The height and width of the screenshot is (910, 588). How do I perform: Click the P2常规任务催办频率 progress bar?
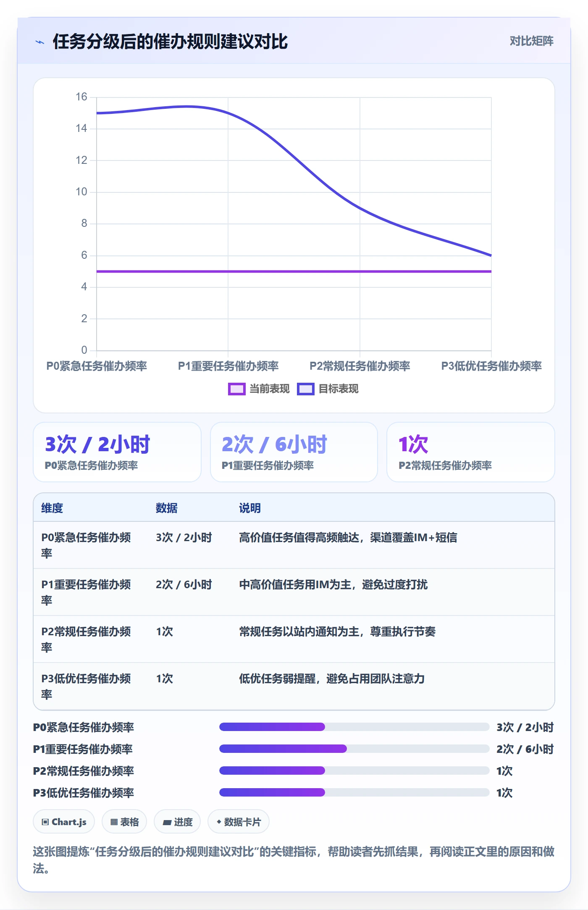pos(354,771)
